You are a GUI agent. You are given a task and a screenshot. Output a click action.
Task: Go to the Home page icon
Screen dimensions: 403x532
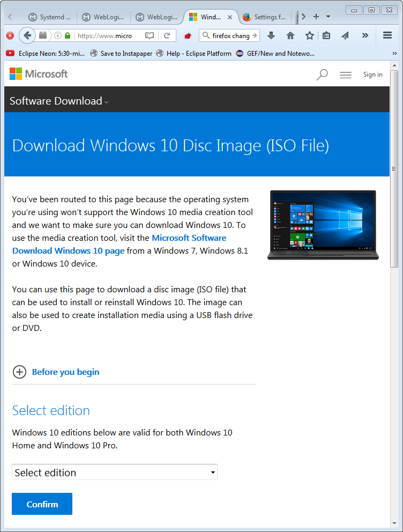[290, 35]
